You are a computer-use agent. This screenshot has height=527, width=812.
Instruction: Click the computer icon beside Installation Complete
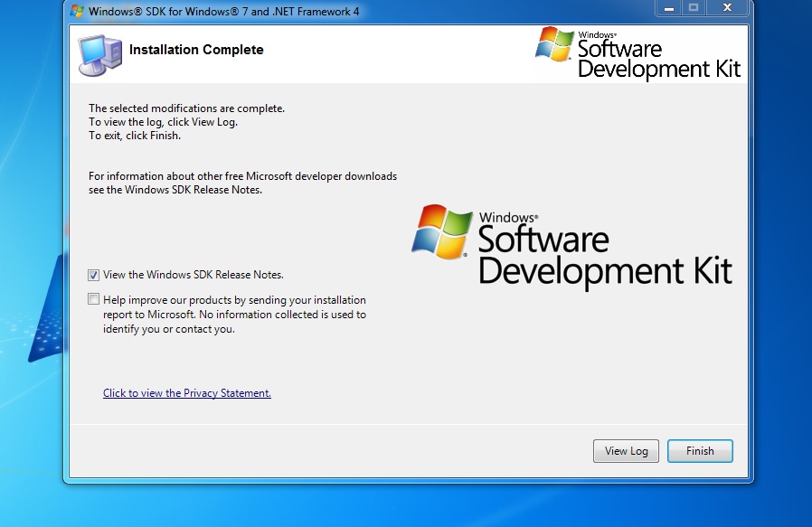coord(100,55)
